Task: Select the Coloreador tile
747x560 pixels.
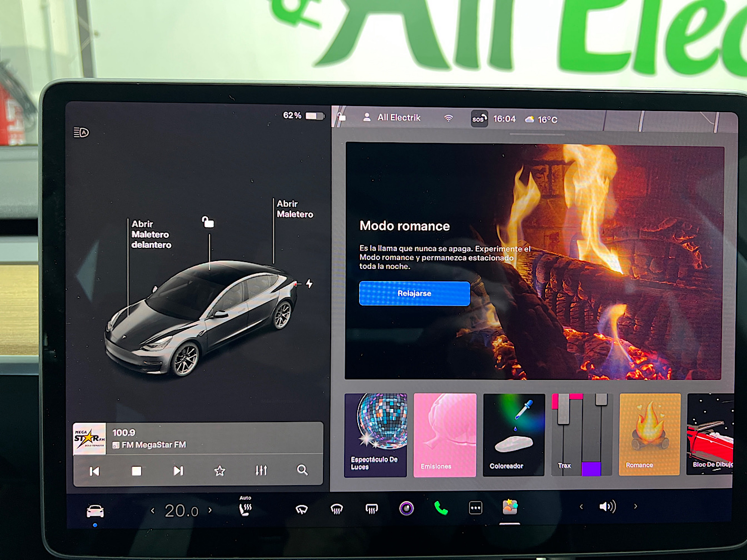Action: click(x=514, y=435)
